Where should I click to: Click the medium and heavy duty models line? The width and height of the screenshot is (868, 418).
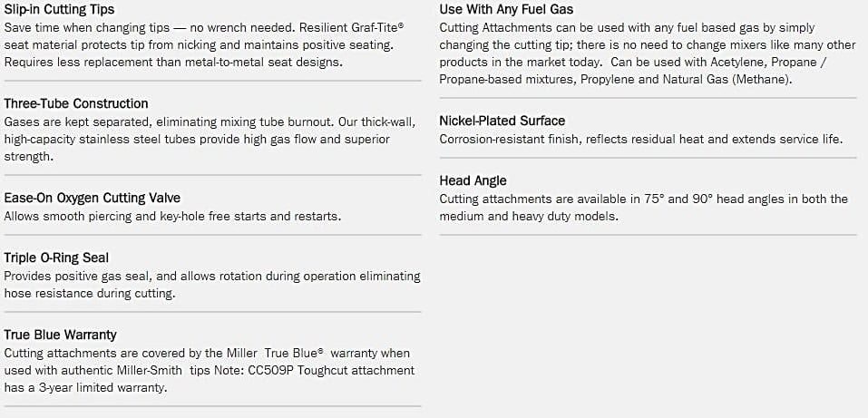pos(529,216)
